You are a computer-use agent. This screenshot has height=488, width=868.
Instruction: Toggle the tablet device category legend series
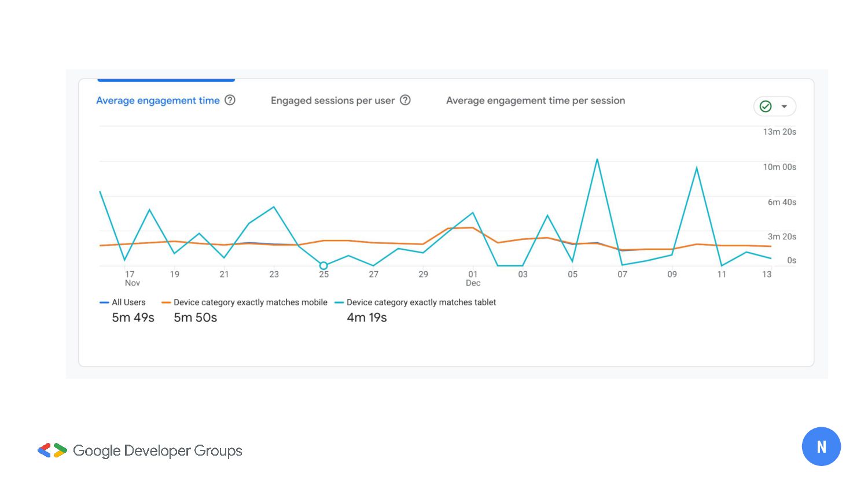[x=421, y=302]
